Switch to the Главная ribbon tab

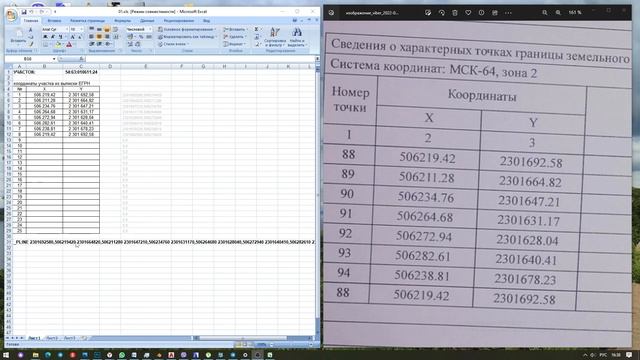[x=31, y=20]
